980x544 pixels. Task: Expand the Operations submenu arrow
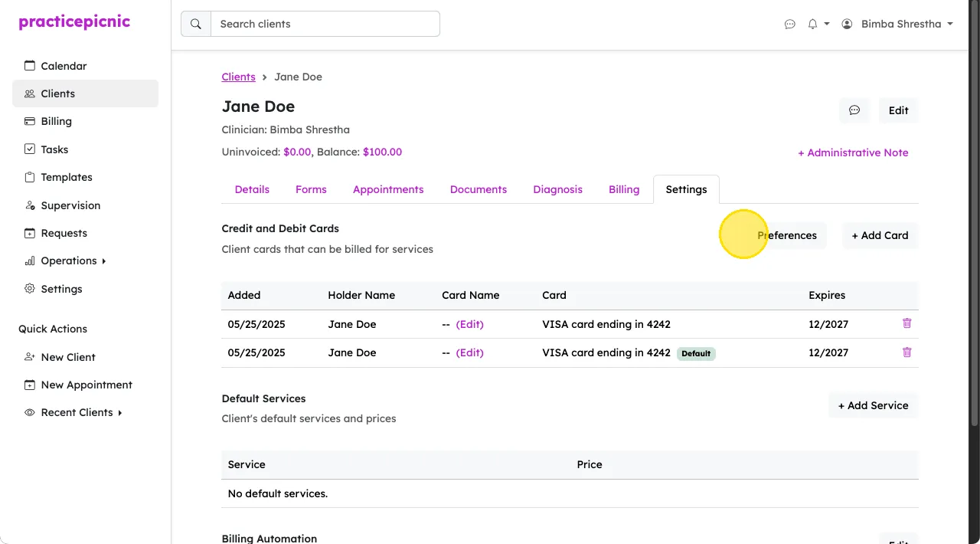pos(103,261)
